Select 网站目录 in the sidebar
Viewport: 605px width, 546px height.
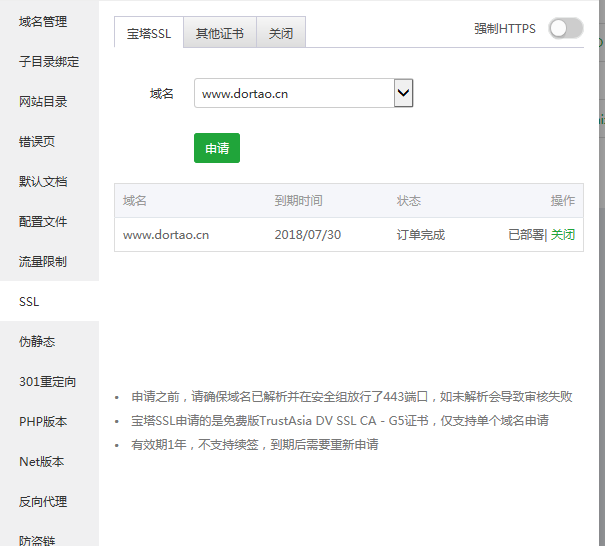(x=43, y=102)
